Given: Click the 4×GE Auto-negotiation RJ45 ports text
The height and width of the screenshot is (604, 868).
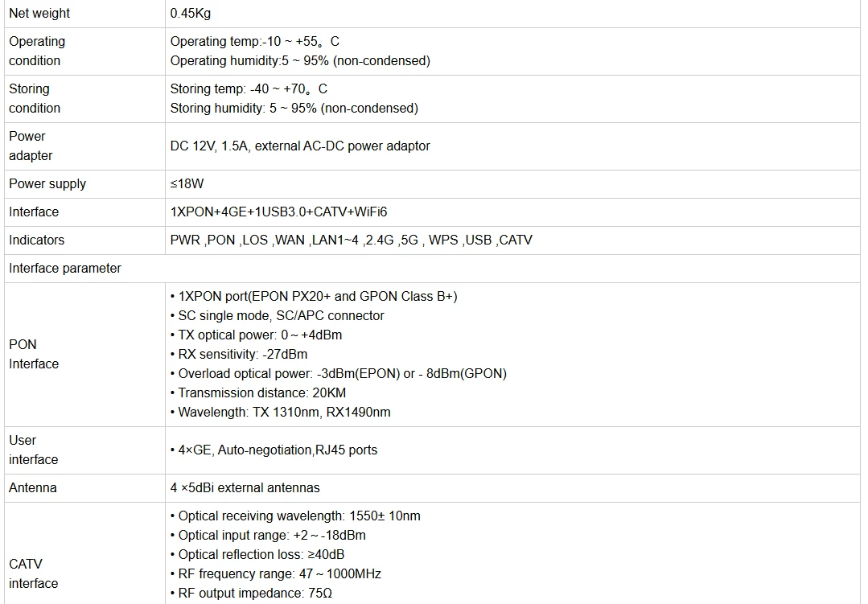Looking at the screenshot, I should [274, 450].
